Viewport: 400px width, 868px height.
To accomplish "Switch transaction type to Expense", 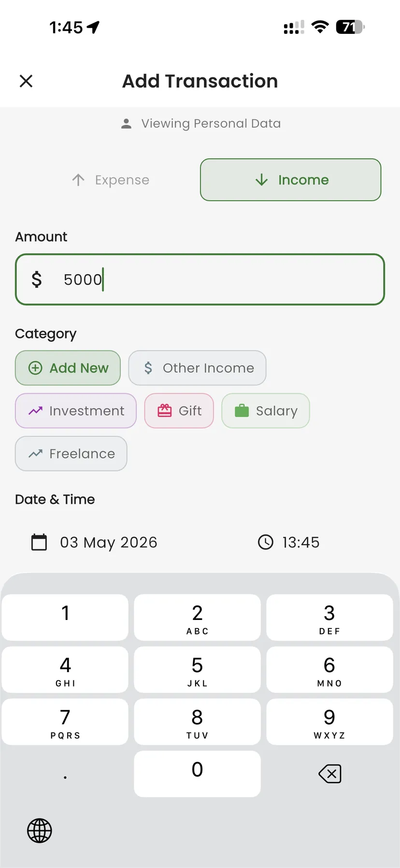I will (110, 180).
